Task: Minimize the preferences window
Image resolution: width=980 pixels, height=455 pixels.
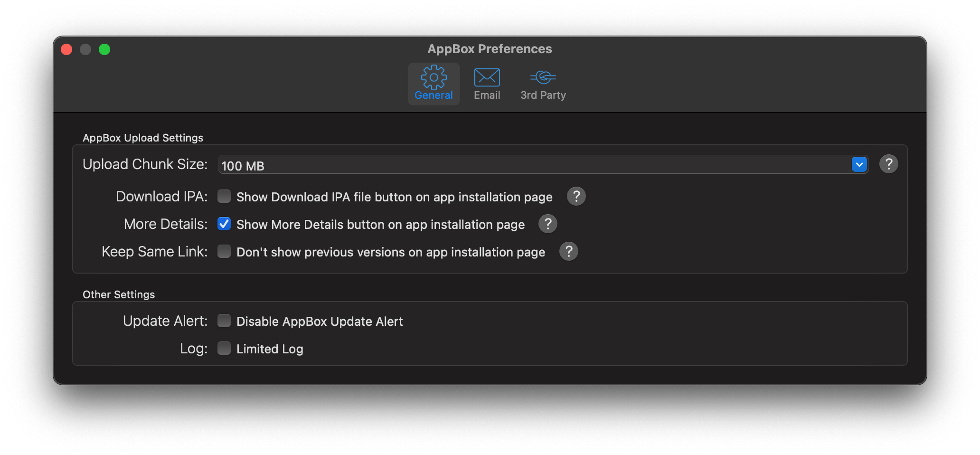Action: click(85, 49)
